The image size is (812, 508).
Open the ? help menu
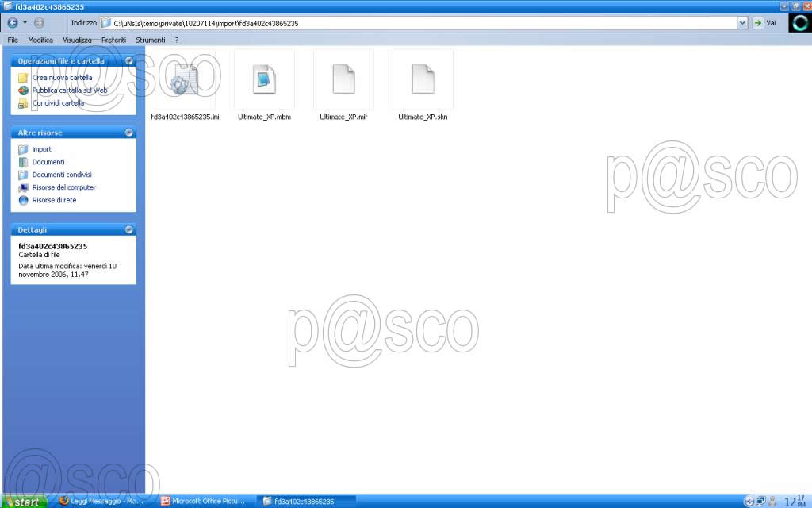[x=177, y=40]
